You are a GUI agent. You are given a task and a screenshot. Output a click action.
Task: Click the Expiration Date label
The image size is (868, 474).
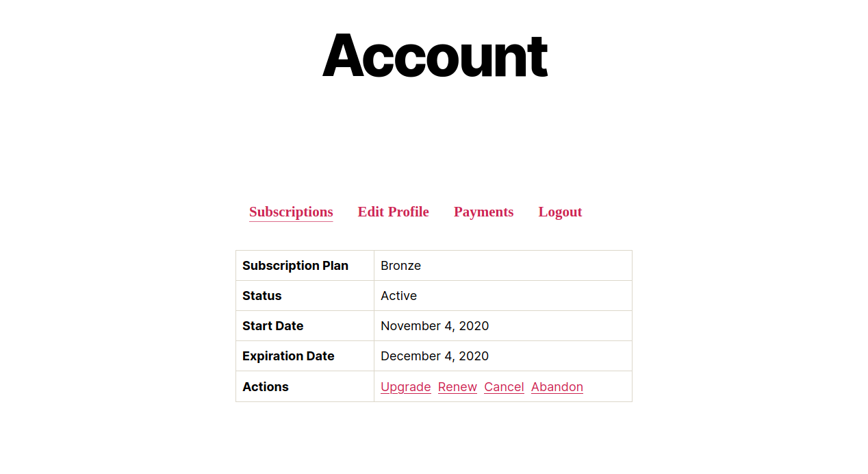(x=288, y=356)
